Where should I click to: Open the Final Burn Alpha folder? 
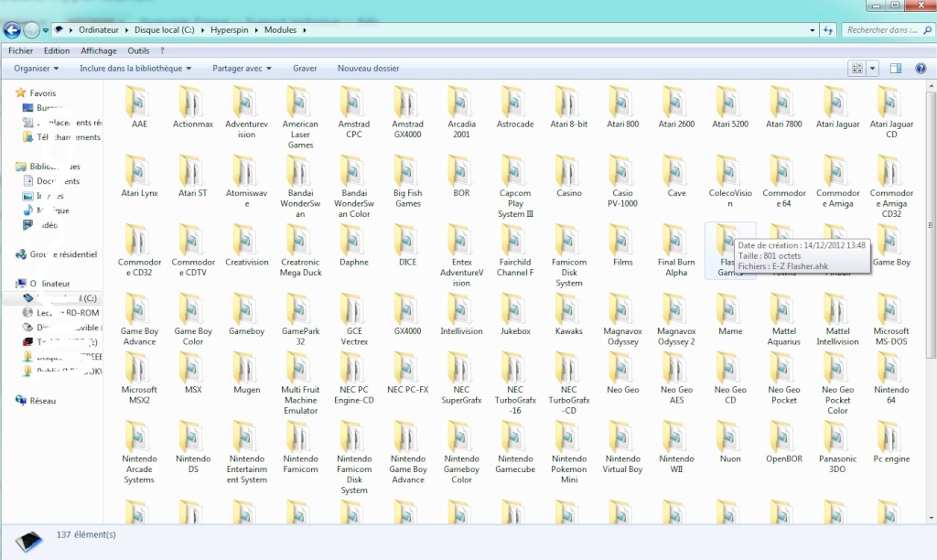tap(676, 251)
